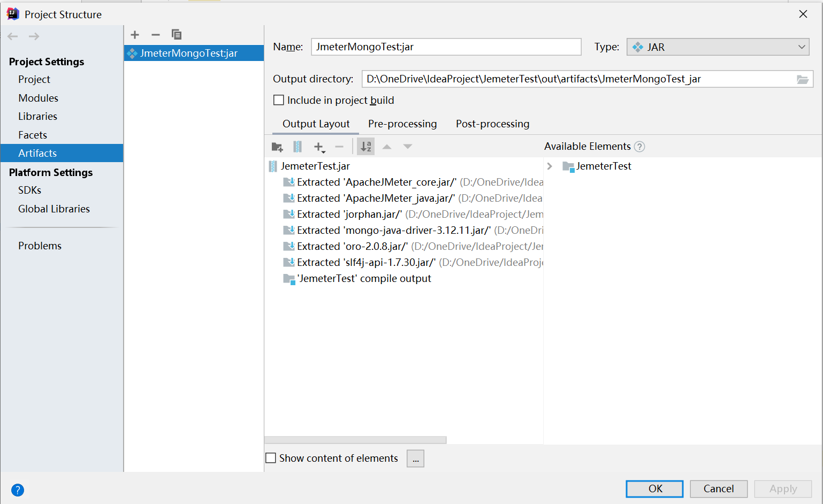823x504 pixels.
Task: Click the horizontal scrollbar under the layout tree
Action: [355, 440]
